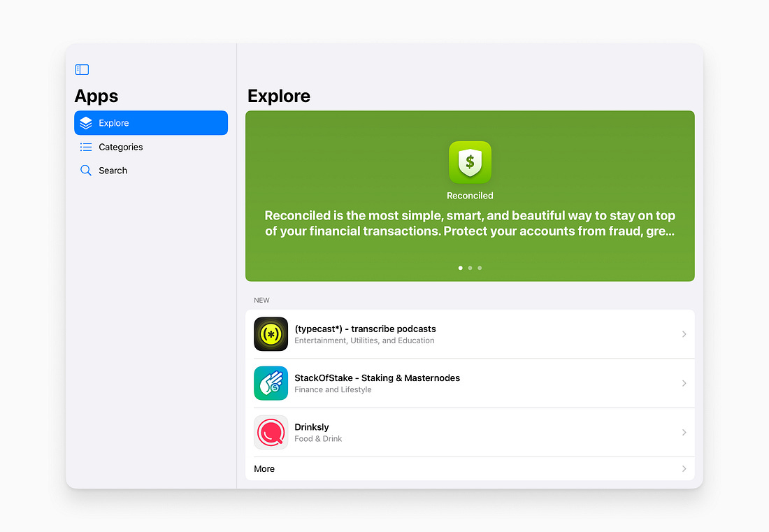This screenshot has width=769, height=532.
Task: Click Finance and Lifestyle subtitle
Action: coord(333,390)
